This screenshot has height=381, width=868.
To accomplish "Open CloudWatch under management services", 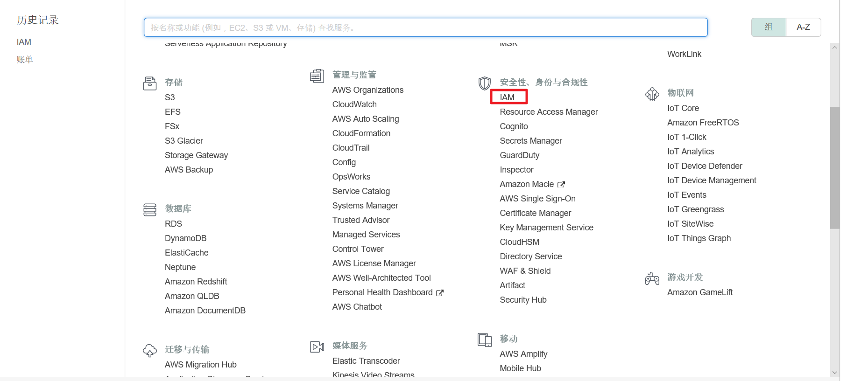I will tap(354, 104).
